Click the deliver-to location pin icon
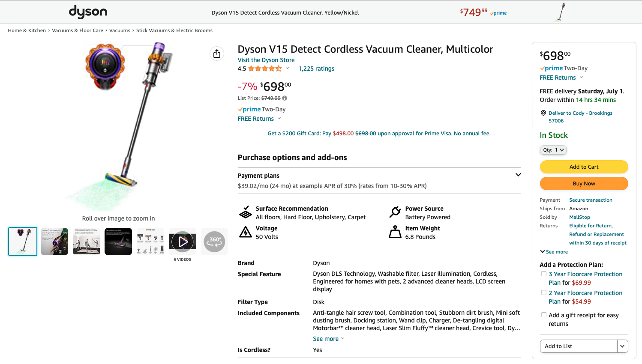 543,113
